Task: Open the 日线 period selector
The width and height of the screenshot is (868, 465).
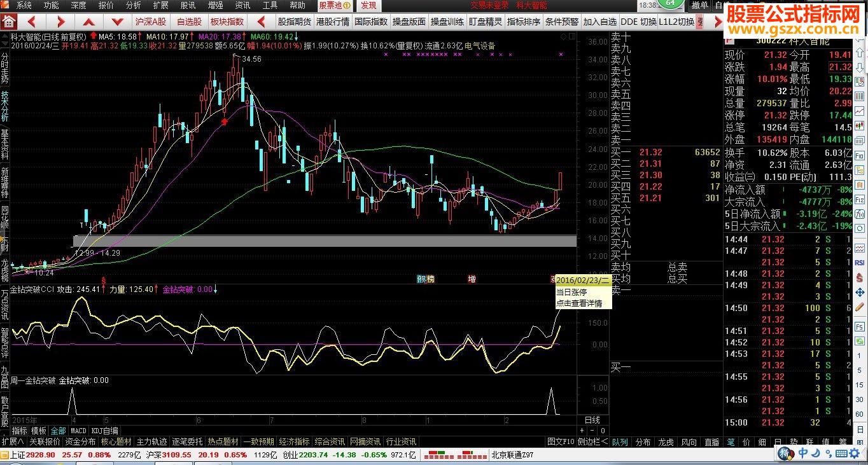Action: 592,420
